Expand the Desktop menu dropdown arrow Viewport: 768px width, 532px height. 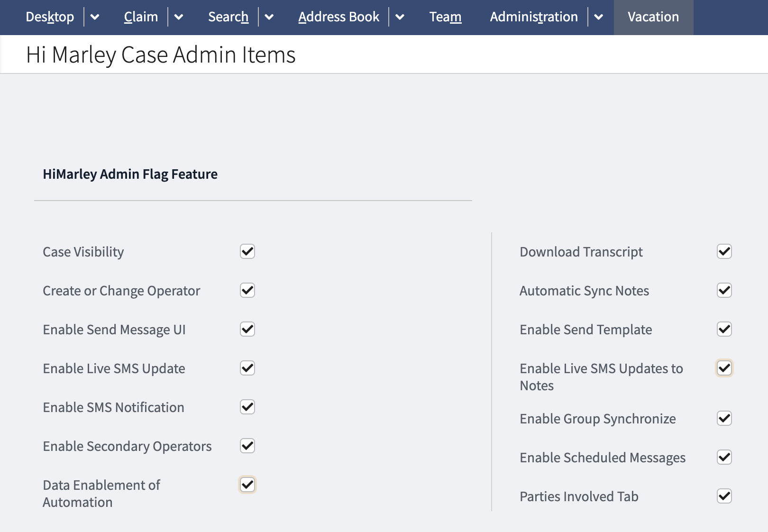tap(95, 17)
